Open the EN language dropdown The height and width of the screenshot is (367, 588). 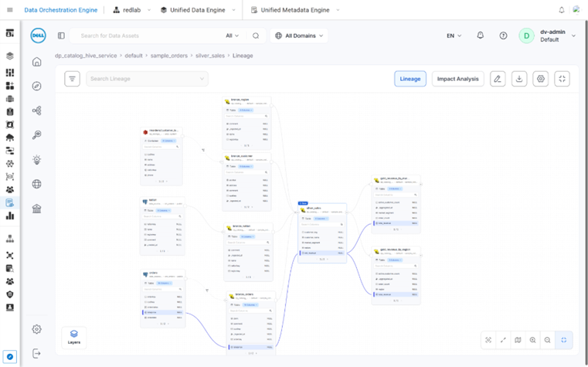click(x=454, y=36)
